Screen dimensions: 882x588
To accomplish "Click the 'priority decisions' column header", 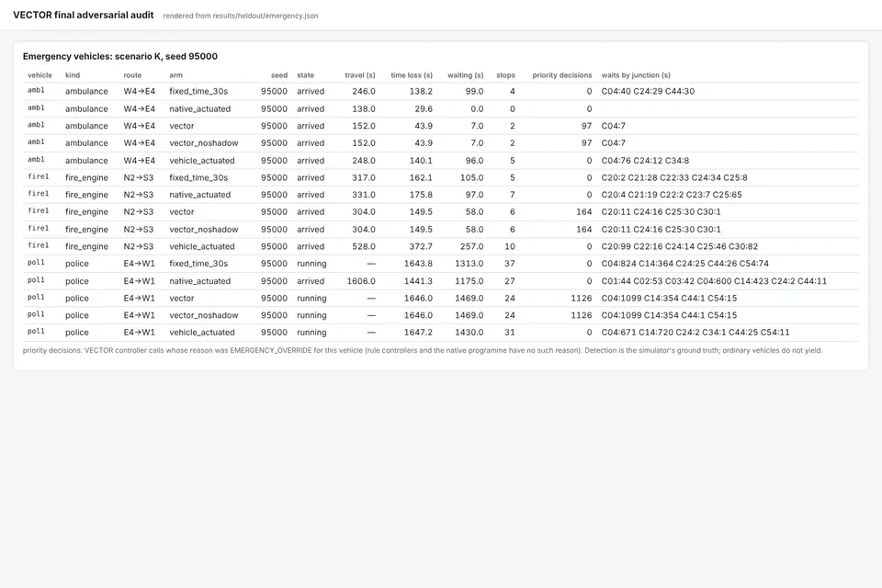I will coord(562,75).
